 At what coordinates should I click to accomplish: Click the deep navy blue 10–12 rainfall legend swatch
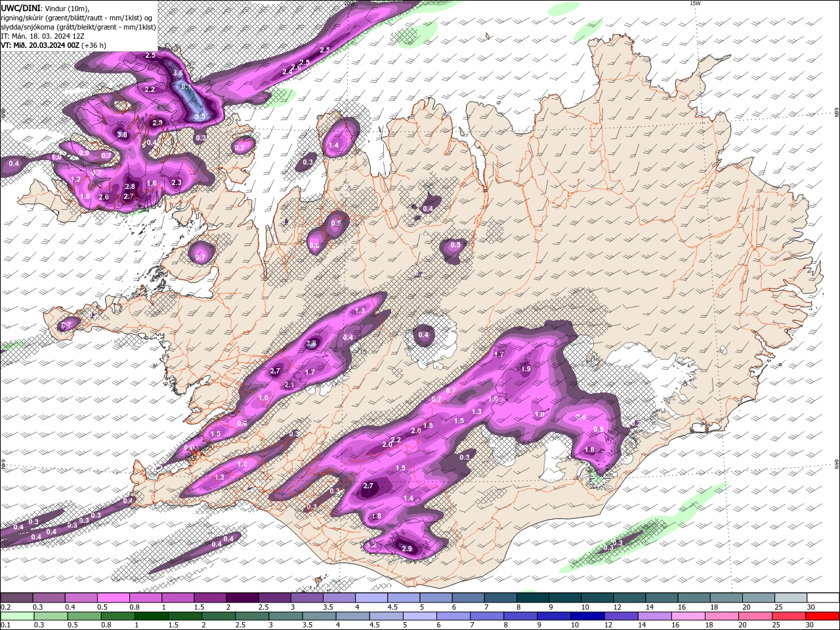[x=587, y=616]
